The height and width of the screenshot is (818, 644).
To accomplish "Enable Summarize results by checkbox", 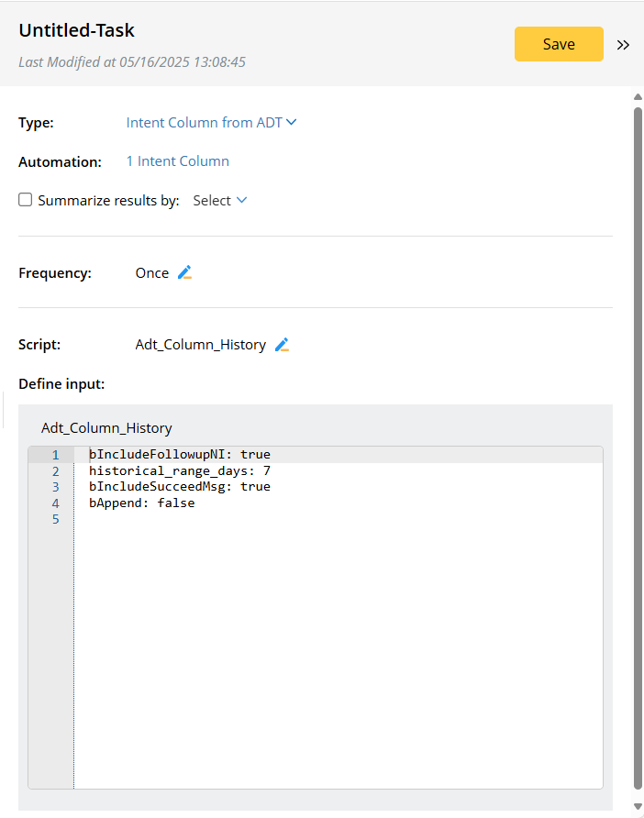I will [x=26, y=200].
